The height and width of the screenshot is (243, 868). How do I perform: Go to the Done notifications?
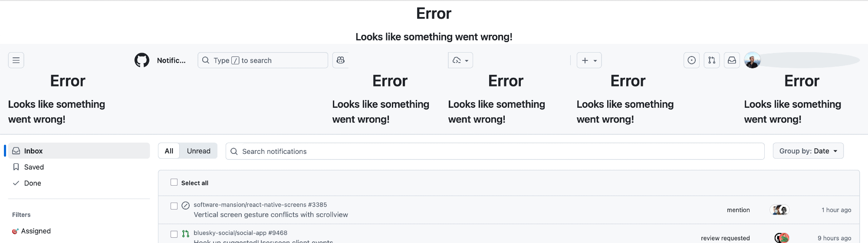click(33, 183)
